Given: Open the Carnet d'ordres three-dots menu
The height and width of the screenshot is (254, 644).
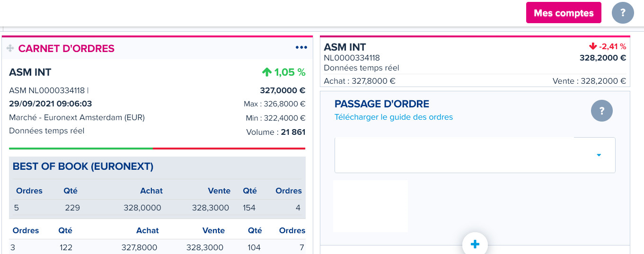Looking at the screenshot, I should click(x=301, y=47).
